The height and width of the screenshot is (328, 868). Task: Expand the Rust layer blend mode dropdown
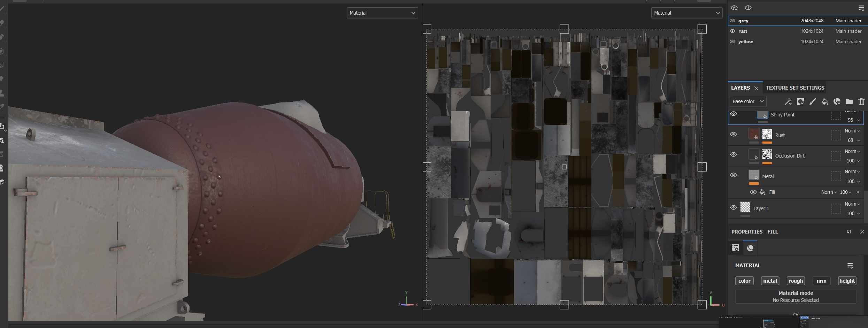tap(852, 131)
